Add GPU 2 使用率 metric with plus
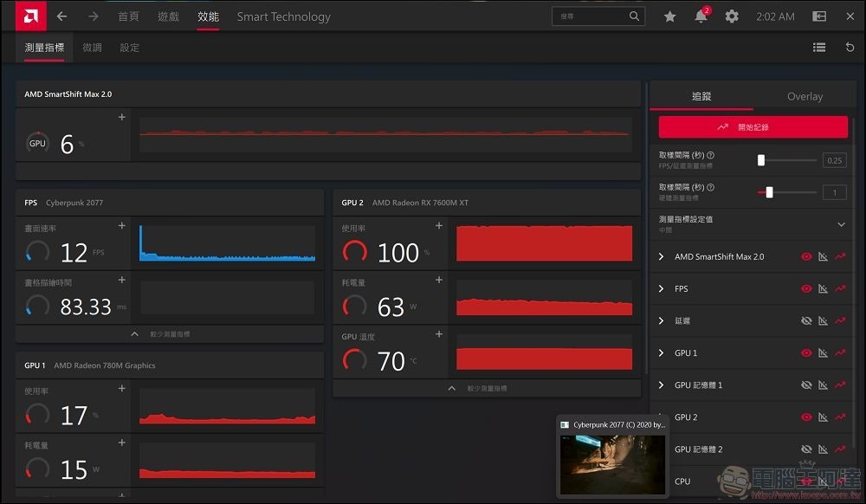Image resolution: width=866 pixels, height=504 pixels. 439,226
